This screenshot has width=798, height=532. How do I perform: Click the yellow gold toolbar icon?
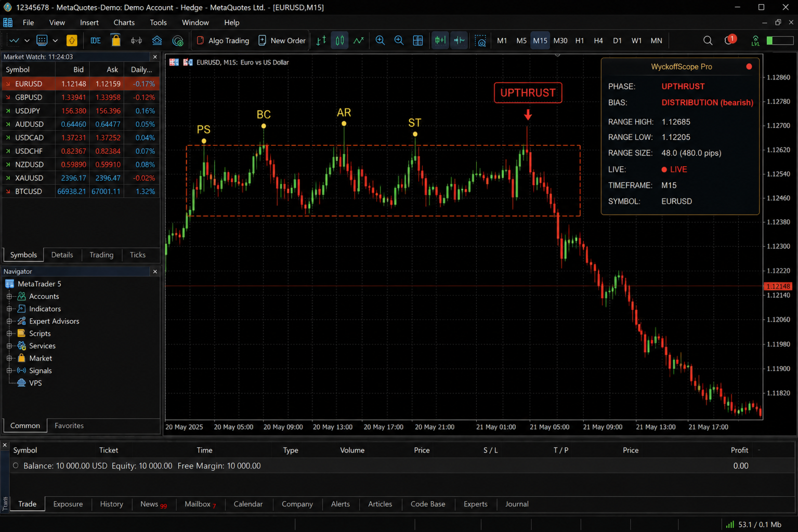pos(72,41)
